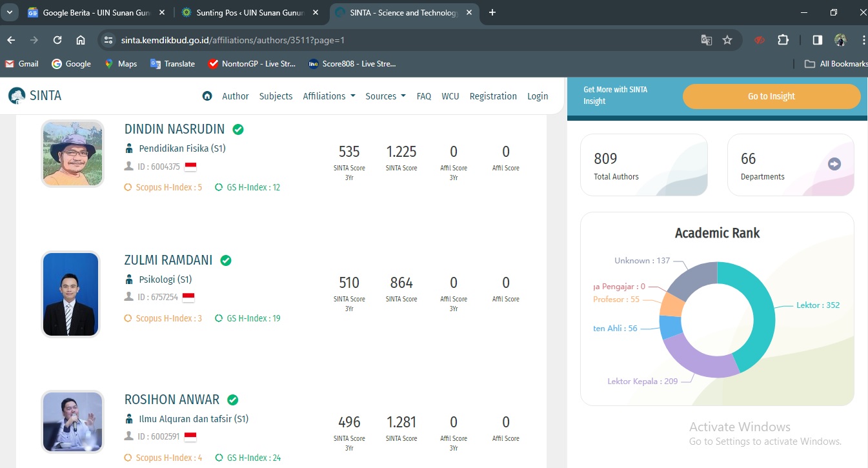Expand the Affiliations dropdown menu
This screenshot has height=468, width=868.
(329, 96)
